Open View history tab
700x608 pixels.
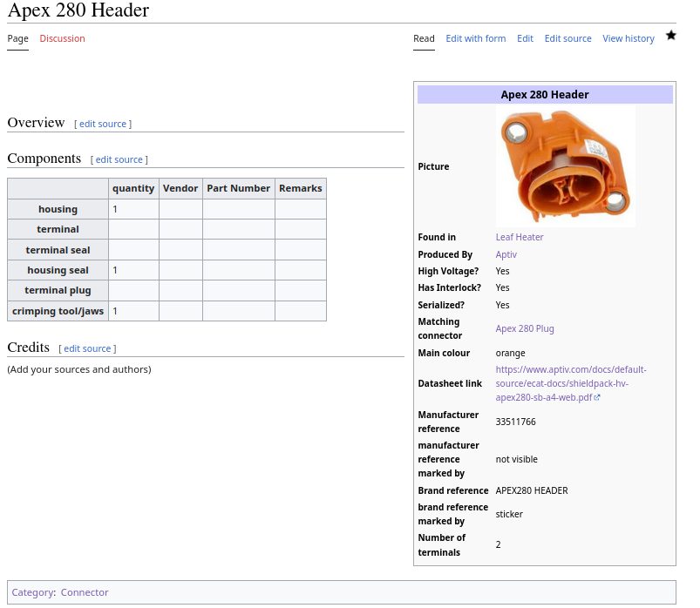(628, 38)
